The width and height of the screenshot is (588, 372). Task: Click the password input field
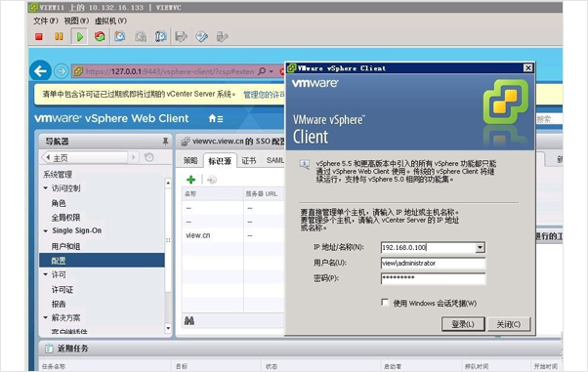433,278
